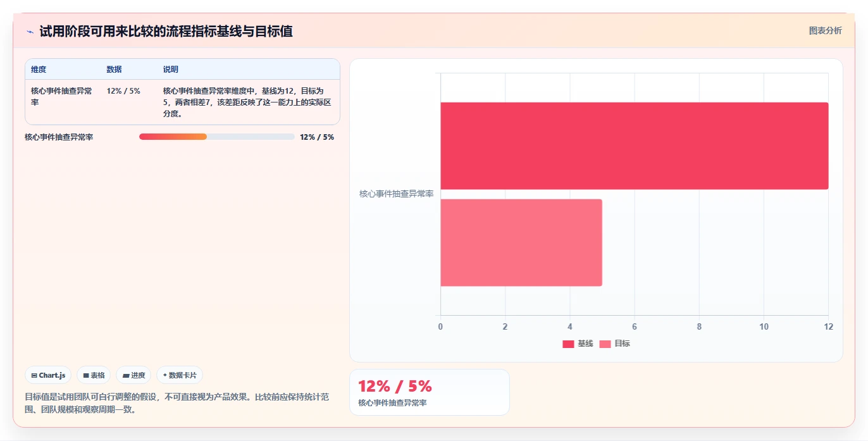The width and height of the screenshot is (868, 441).
Task: Click the chart's y-axis label 核心事件抽查异常率
Action: [397, 194]
